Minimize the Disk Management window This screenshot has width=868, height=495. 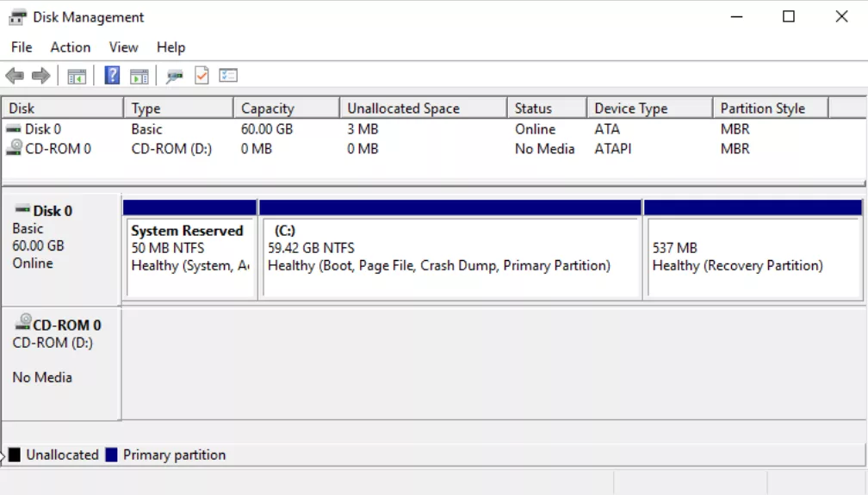click(736, 16)
